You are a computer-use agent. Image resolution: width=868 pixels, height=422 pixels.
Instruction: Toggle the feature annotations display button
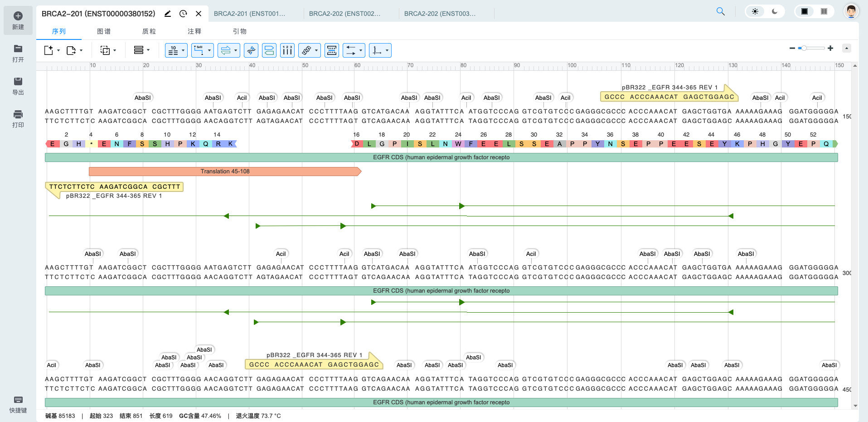tap(269, 50)
